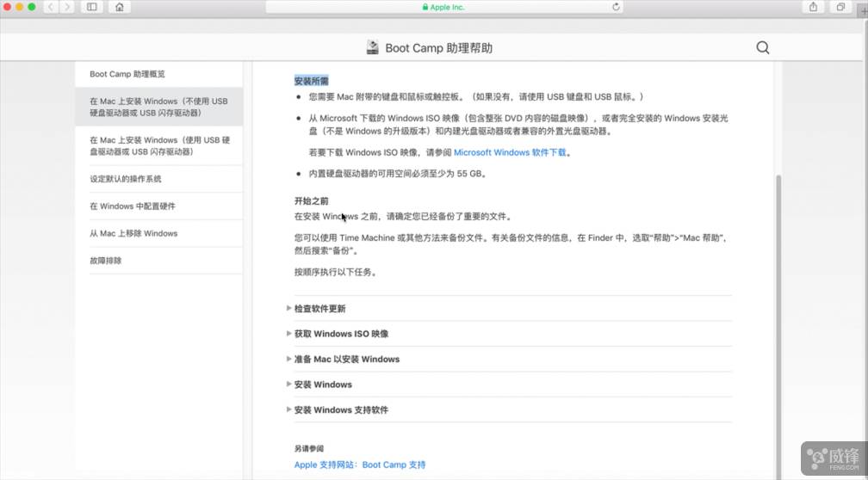Click the Safari back arrow button

[50, 7]
